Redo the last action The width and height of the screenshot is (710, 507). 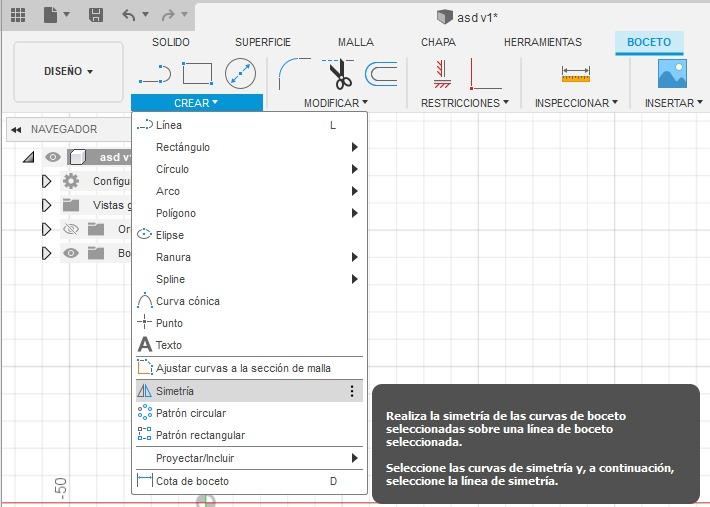point(168,15)
